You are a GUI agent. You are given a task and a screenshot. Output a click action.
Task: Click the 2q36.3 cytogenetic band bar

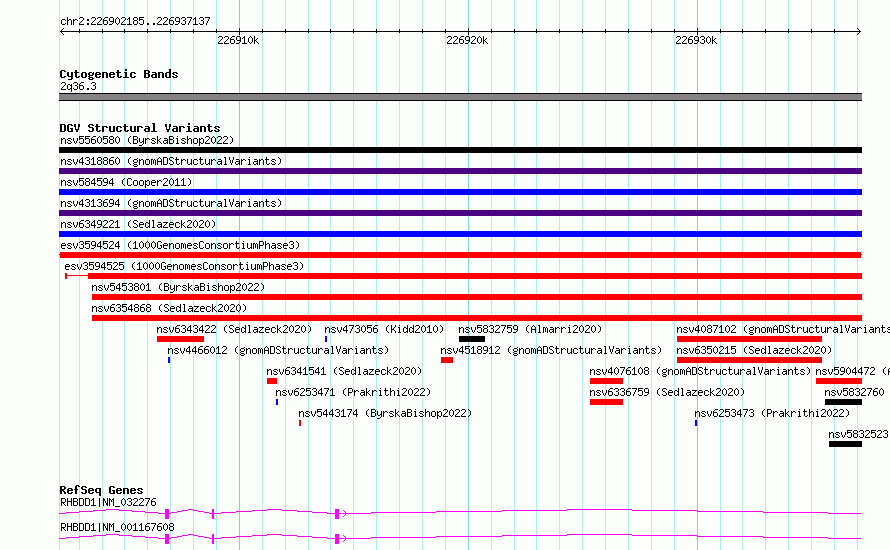coord(460,97)
